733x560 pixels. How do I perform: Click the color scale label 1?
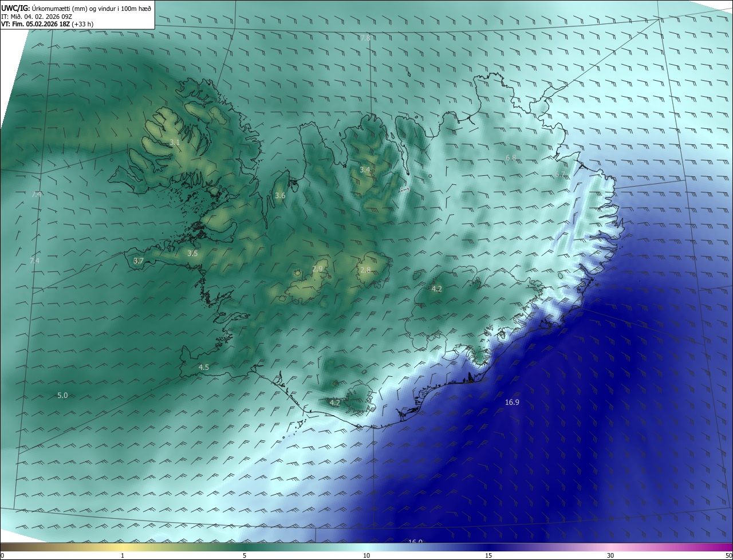pyautogui.click(x=123, y=555)
